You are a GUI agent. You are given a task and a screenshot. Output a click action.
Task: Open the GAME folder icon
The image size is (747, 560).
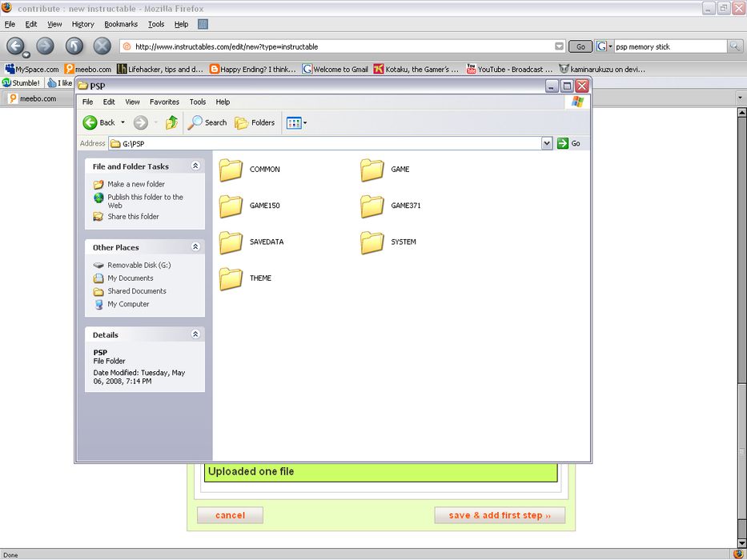372,170
